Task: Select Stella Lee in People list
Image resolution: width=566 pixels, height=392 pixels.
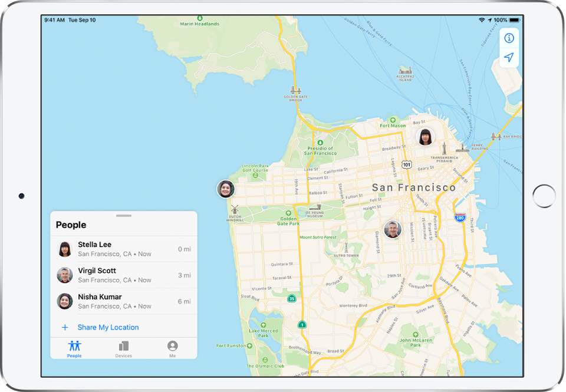Action: point(124,249)
